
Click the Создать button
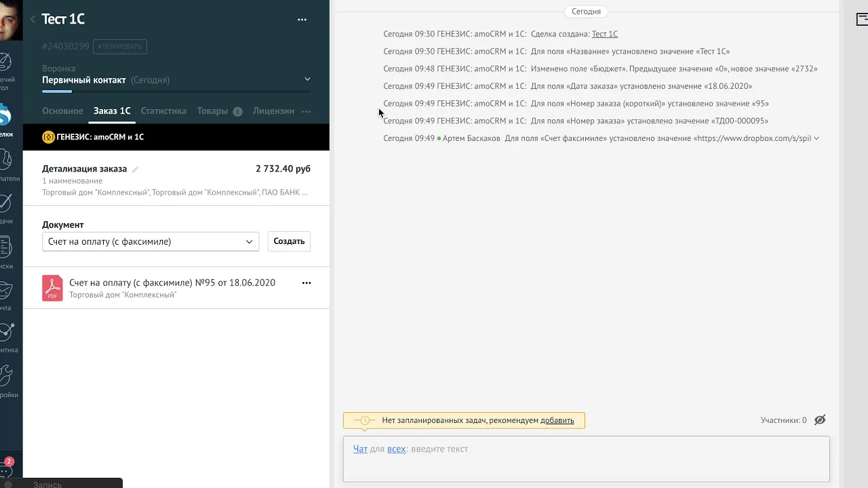pos(289,241)
